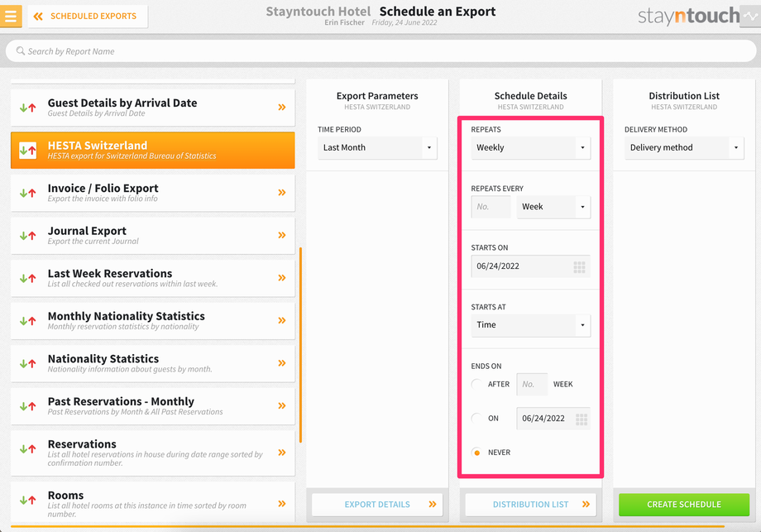Click the search magnifier icon
Screen dimensions: 761x532
21,51
